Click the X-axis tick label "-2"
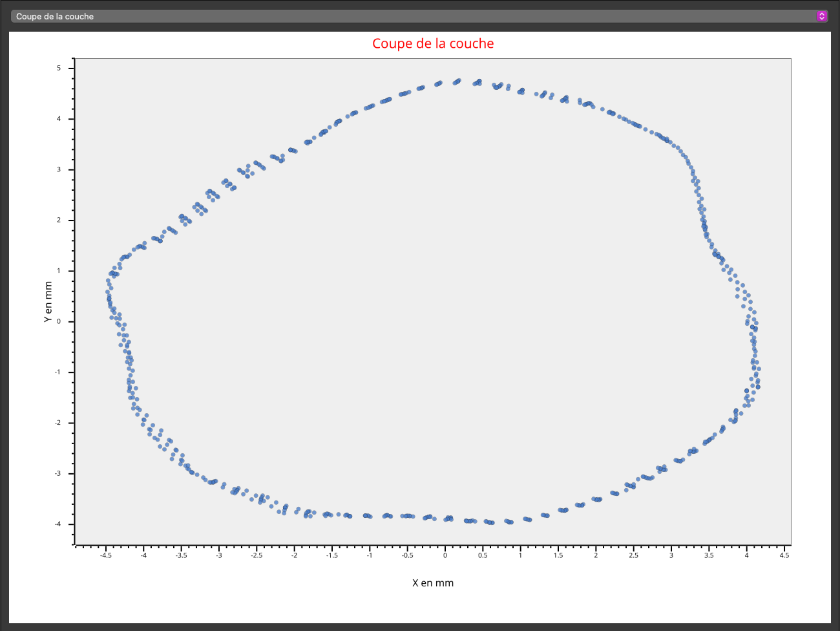Image resolution: width=840 pixels, height=631 pixels. pos(294,555)
